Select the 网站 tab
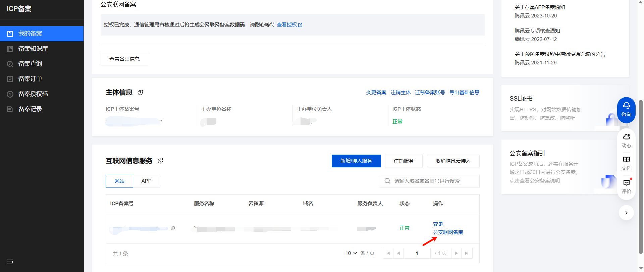644x272 pixels. point(119,181)
